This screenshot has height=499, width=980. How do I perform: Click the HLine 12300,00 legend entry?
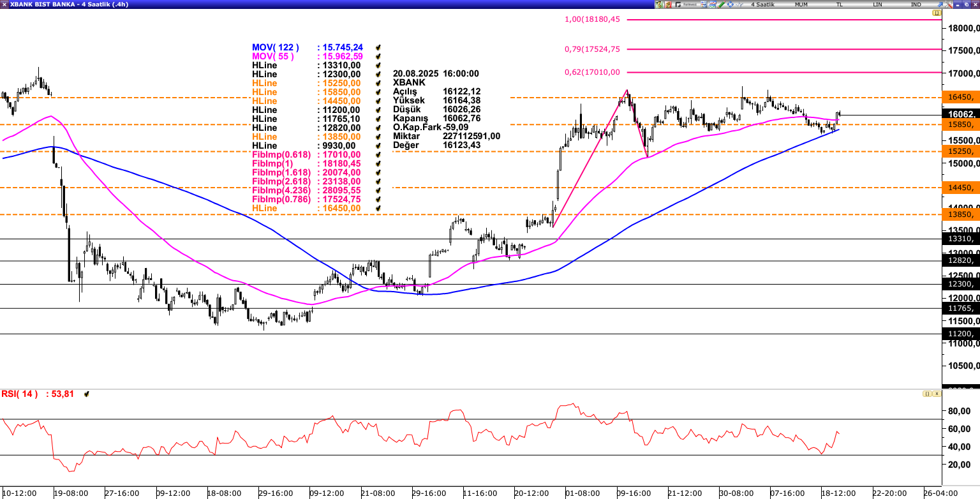coord(306,75)
